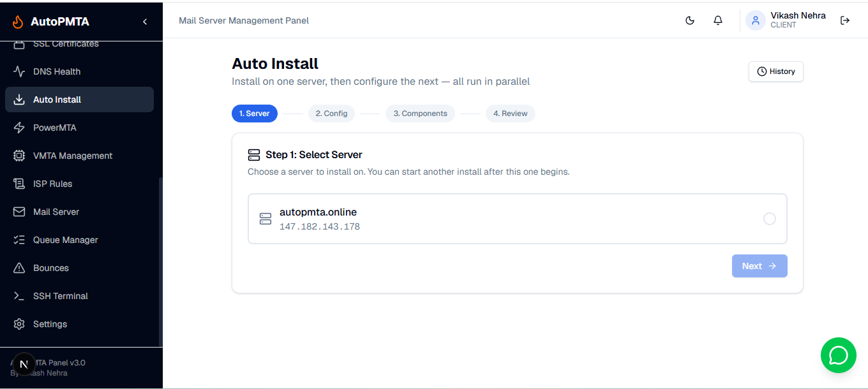The width and height of the screenshot is (868, 389).
Task: Click the sidebar vertical scrollbar
Action: tap(161, 261)
